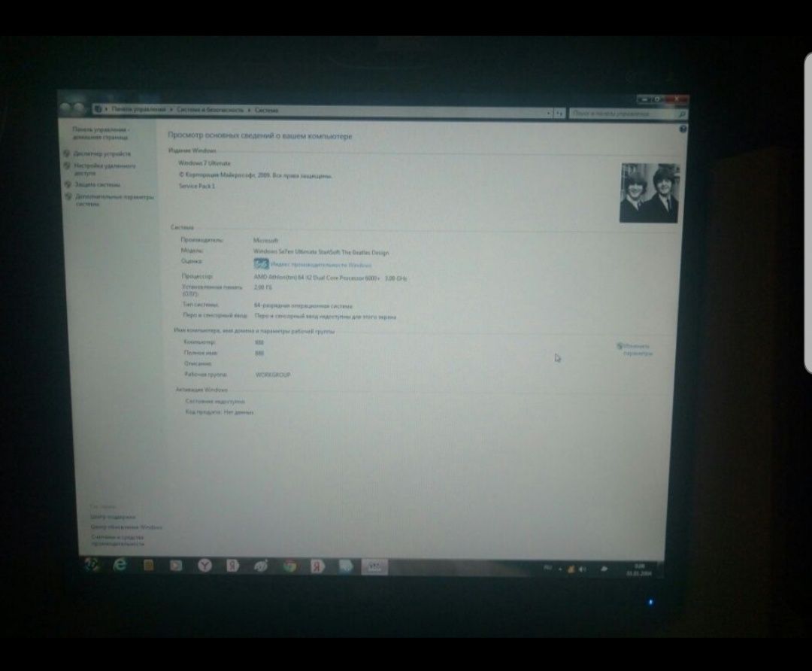Expand the arrow after Панель управления breadcrumb
812x671 pixels.
171,109
